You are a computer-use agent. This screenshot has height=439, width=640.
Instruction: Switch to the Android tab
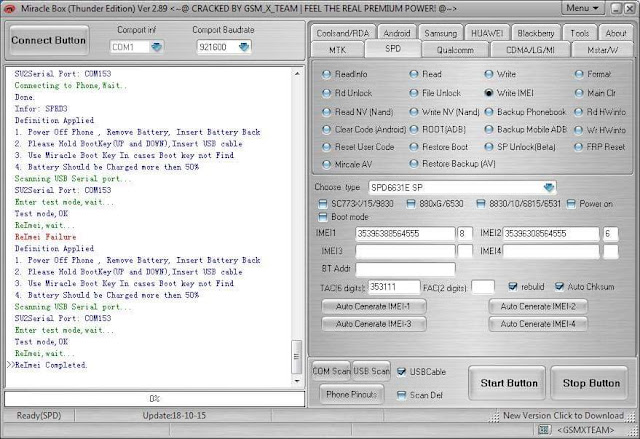click(x=397, y=33)
